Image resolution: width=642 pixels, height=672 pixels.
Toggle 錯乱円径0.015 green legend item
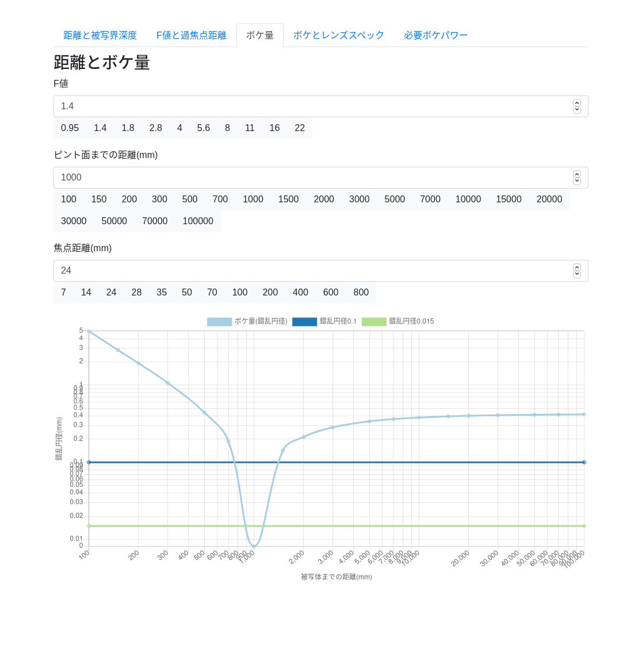pyautogui.click(x=398, y=321)
